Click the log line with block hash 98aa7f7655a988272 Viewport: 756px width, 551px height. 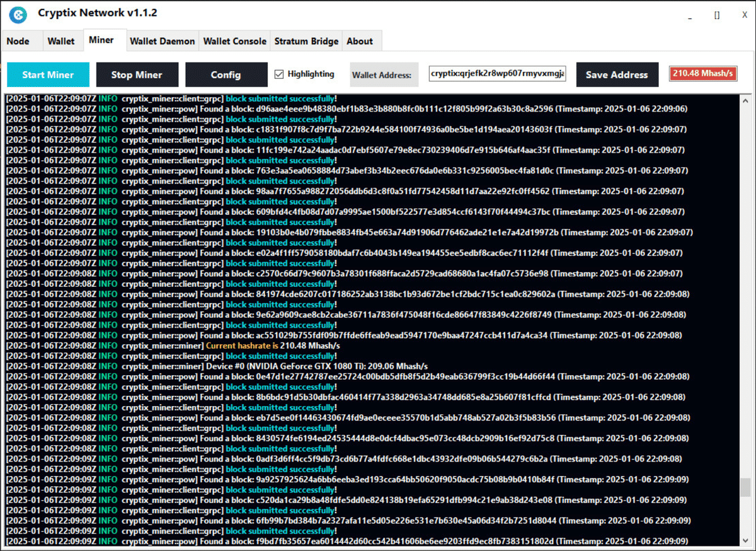coord(345,191)
